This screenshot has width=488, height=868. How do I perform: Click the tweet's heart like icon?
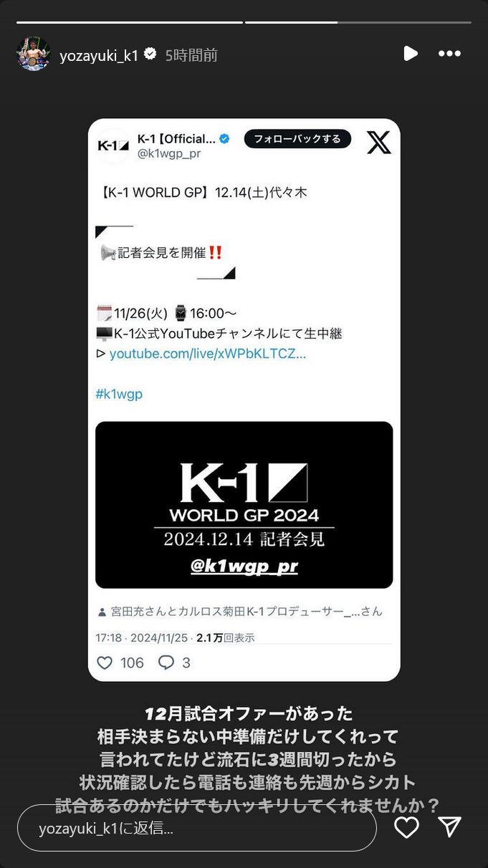pos(105,662)
